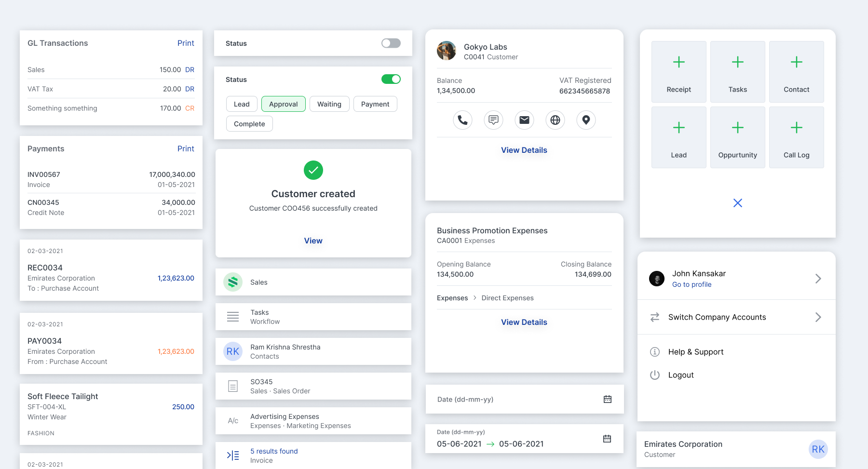868x469 pixels.
Task: Turn off the green Status toggle
Action: pyautogui.click(x=391, y=79)
